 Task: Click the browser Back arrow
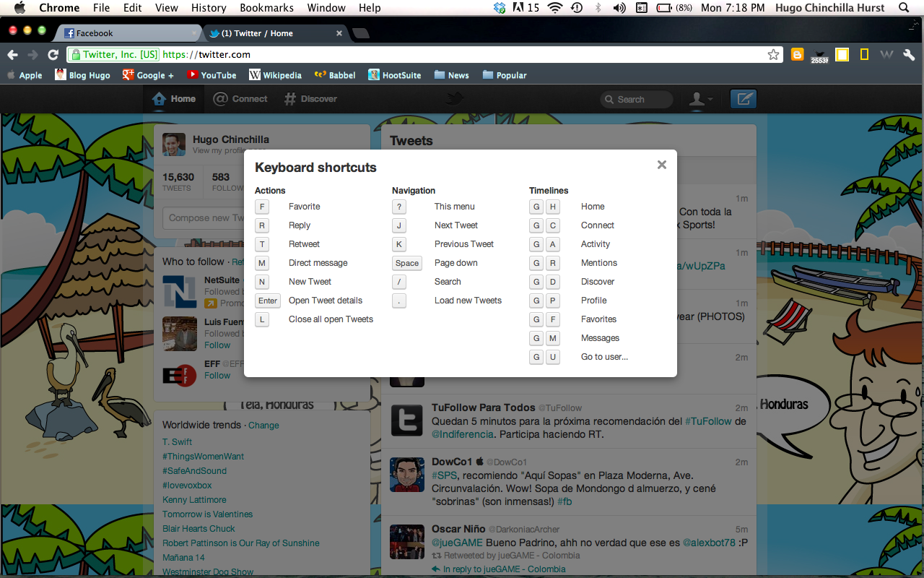12,55
